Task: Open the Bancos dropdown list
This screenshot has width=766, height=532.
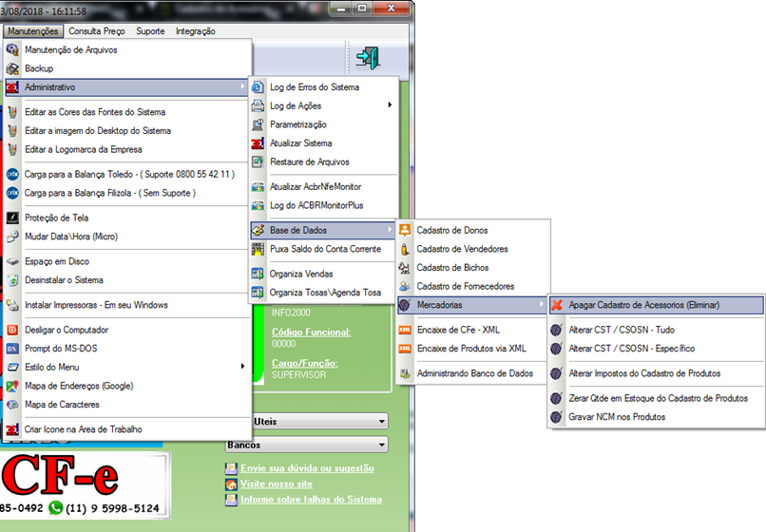Action: [381, 444]
